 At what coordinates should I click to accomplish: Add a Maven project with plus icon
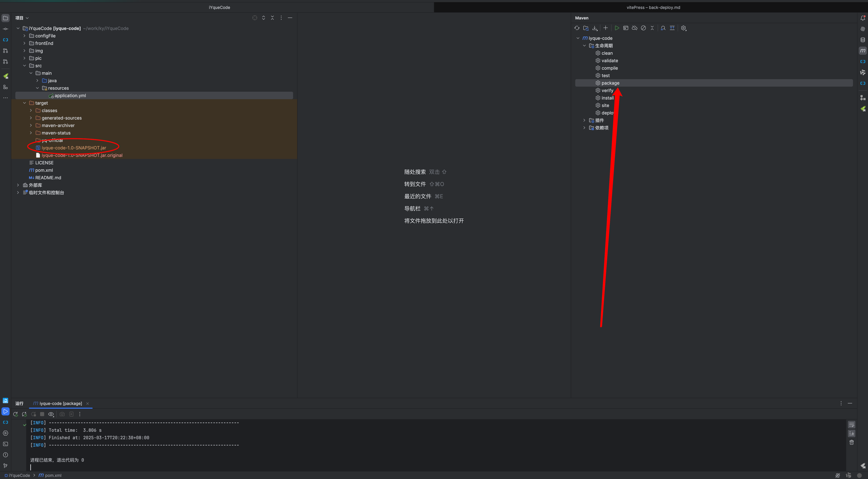click(x=605, y=28)
